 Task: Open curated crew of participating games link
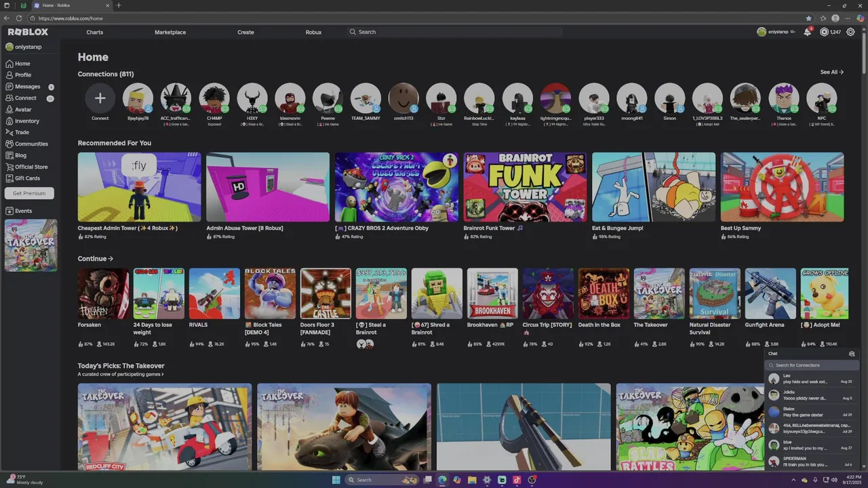pos(121,374)
